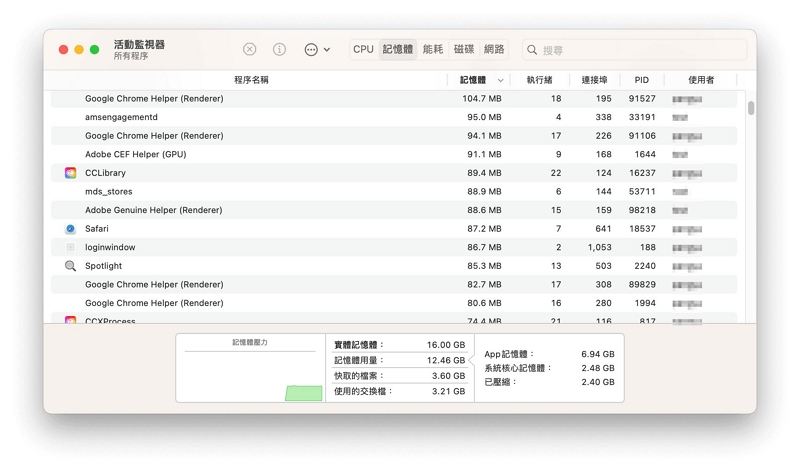Click the stop process (X) toolbar icon

point(249,49)
